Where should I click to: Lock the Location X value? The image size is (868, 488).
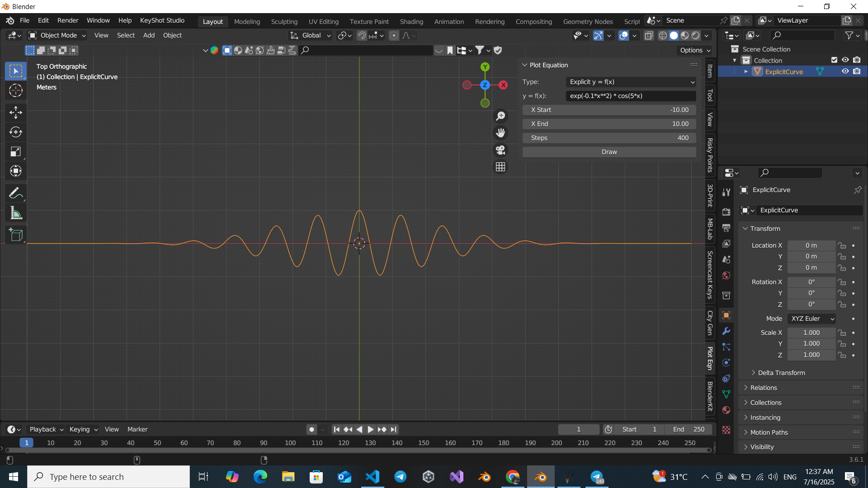coord(842,245)
